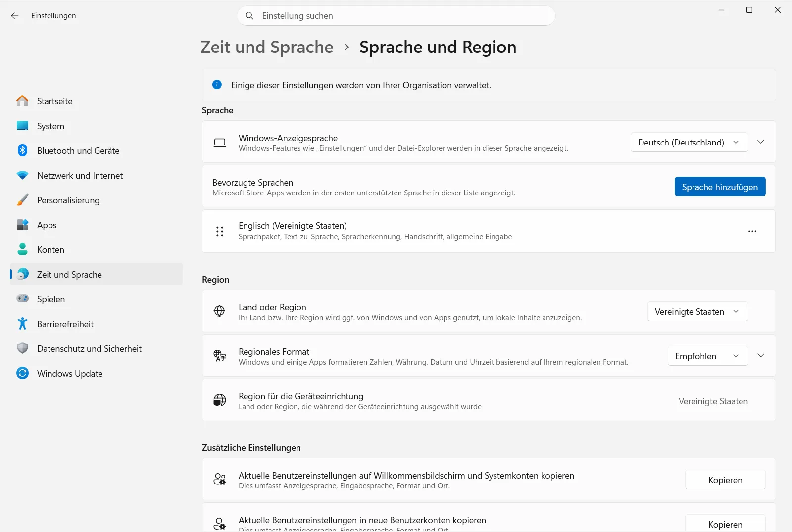The height and width of the screenshot is (532, 792).
Task: Click Zeit und Sprache breadcrumb link
Action: [267, 47]
